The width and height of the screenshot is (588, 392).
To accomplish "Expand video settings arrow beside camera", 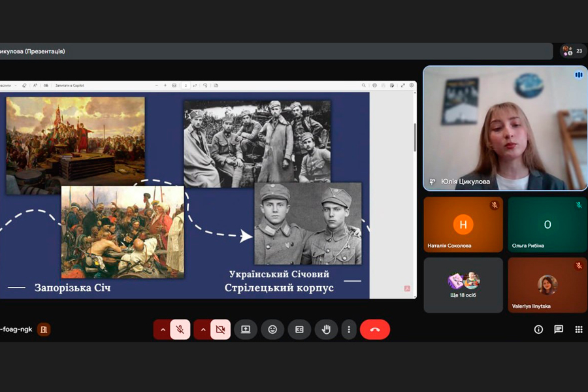I will [203, 330].
